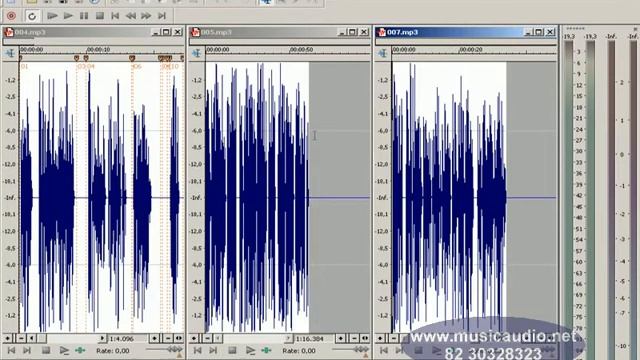The height and width of the screenshot is (360, 640).
Task: Click Normal zoom button in 004.mp3 window
Action: point(179,338)
